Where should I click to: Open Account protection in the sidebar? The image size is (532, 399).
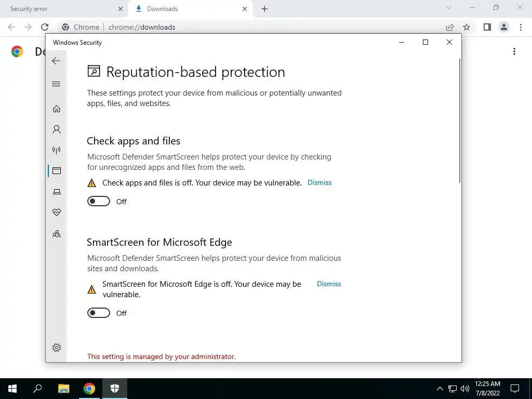56,129
